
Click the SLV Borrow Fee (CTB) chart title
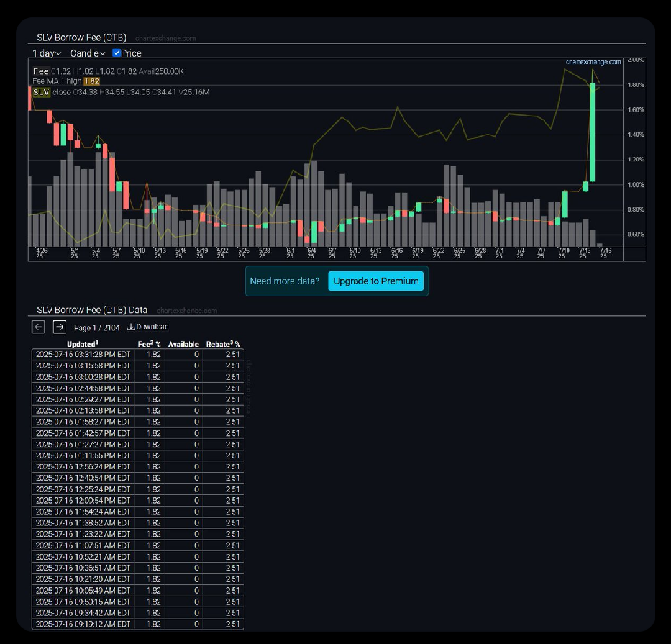pyautogui.click(x=81, y=38)
